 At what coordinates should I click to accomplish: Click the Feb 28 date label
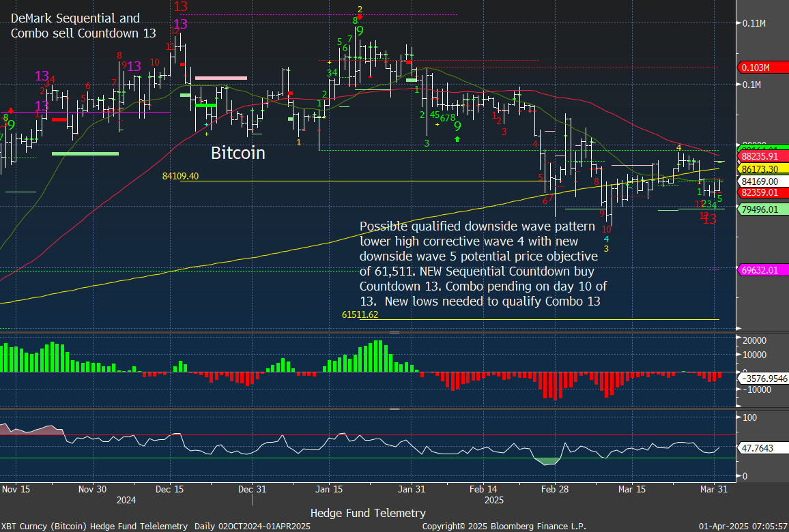tap(555, 489)
